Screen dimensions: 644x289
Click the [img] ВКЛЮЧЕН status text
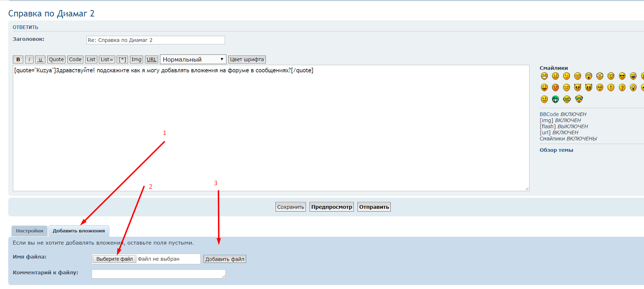(x=560, y=120)
